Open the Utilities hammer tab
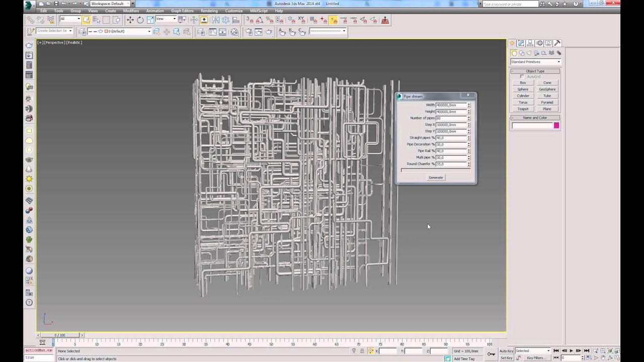This screenshot has width=644, height=362. click(557, 43)
